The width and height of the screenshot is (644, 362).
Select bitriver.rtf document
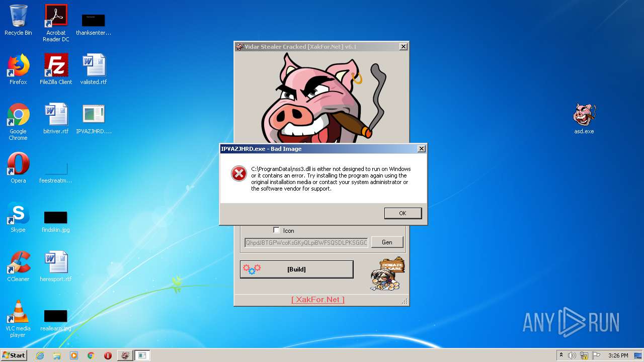(56, 119)
